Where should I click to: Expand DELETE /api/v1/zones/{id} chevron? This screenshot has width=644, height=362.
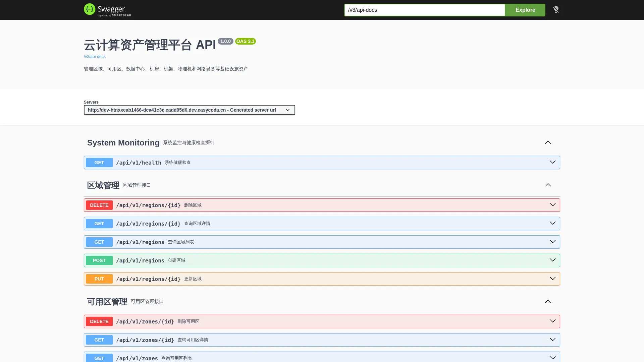pos(553,321)
